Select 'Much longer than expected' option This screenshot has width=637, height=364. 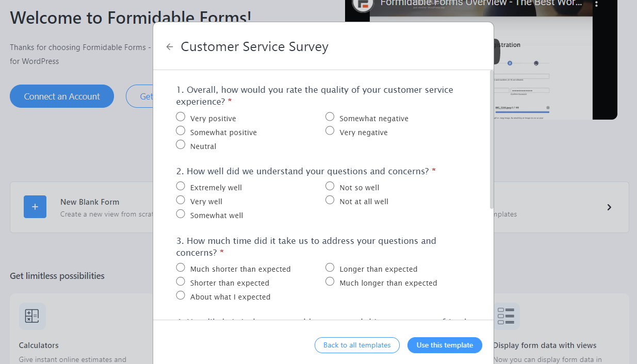330,281
